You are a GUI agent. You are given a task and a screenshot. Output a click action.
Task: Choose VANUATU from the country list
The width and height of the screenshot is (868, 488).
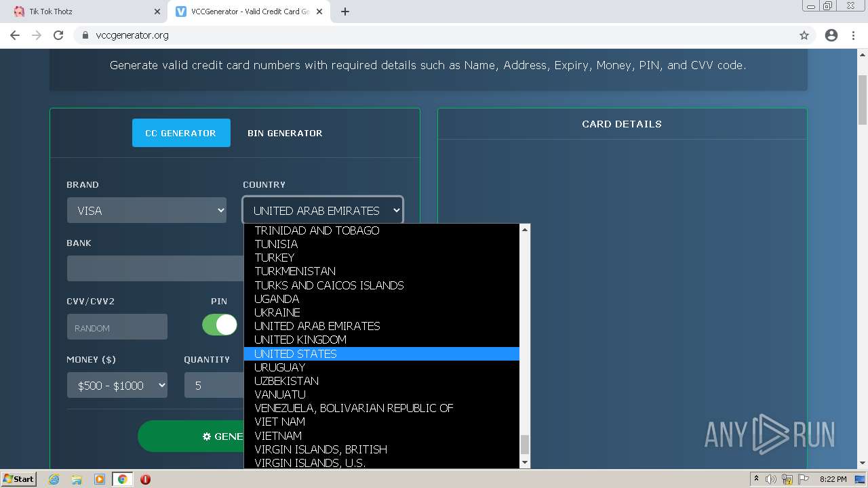[382, 394]
